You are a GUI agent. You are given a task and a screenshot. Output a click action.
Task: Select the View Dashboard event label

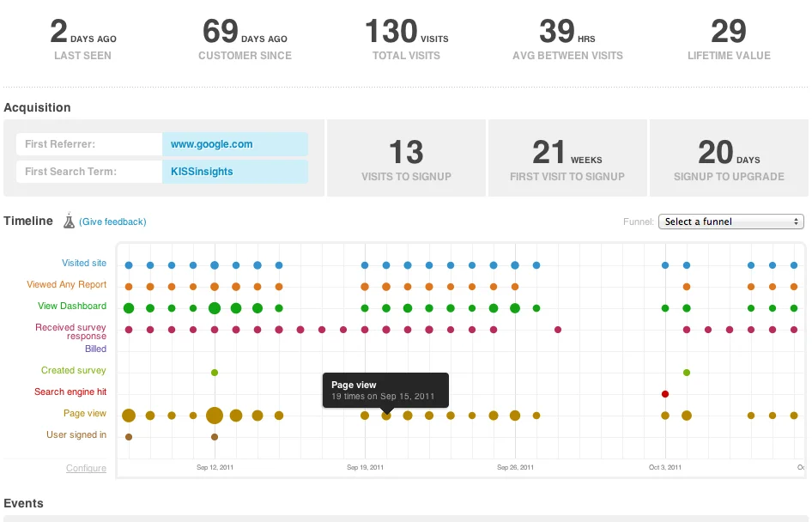tap(72, 306)
